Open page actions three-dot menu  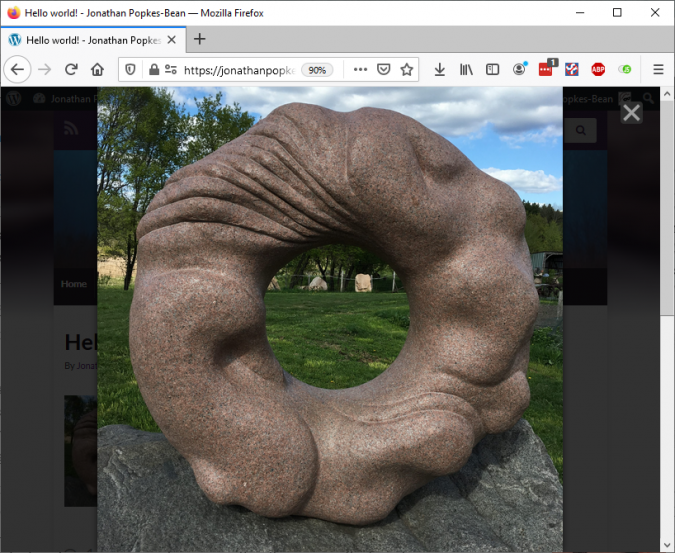coord(360,69)
